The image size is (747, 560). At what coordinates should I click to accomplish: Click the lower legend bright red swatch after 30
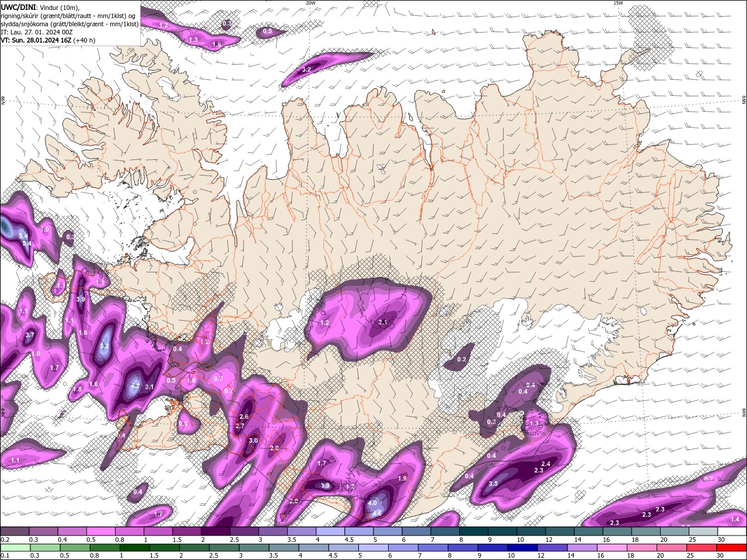[732, 547]
